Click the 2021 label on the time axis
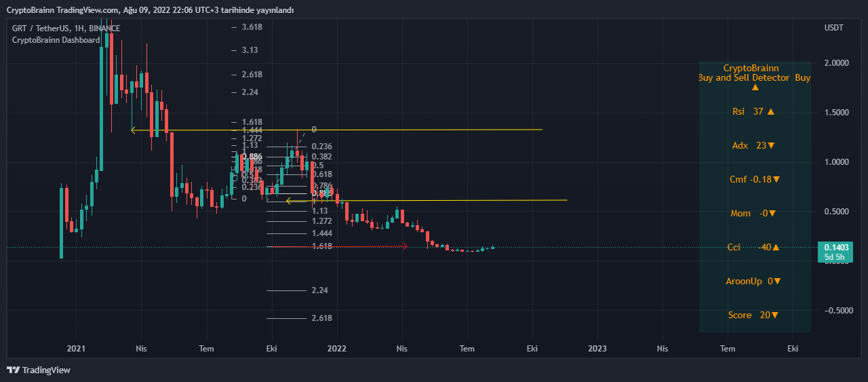This screenshot has height=382, width=868. point(76,349)
